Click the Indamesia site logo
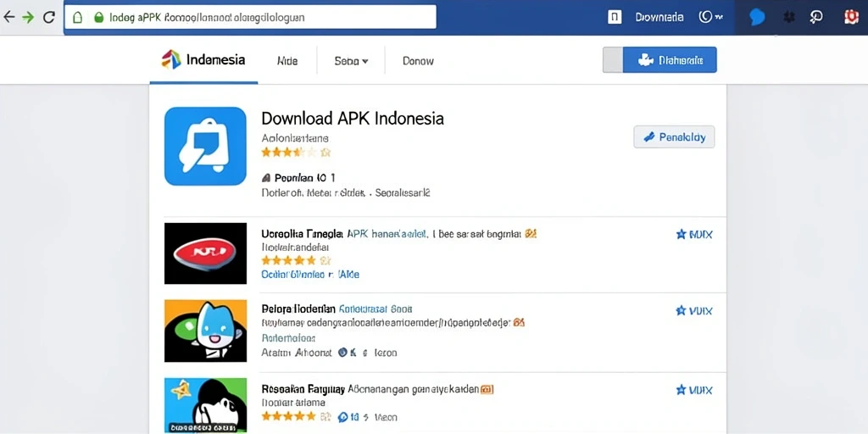Image resolution: width=868 pixels, height=434 pixels. pos(171,59)
